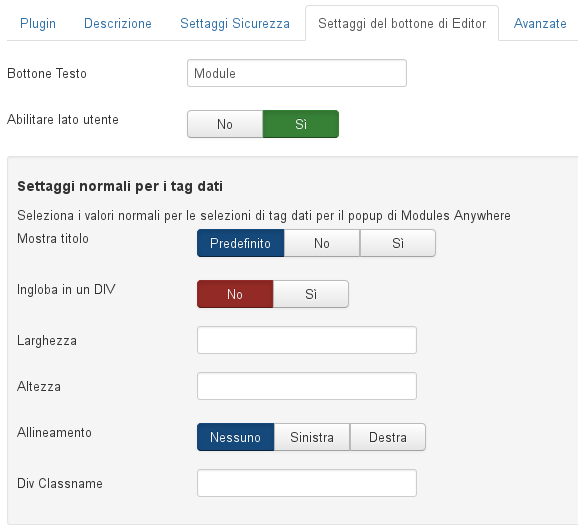Select Settaggi del bottone di Editor tab

tap(402, 23)
